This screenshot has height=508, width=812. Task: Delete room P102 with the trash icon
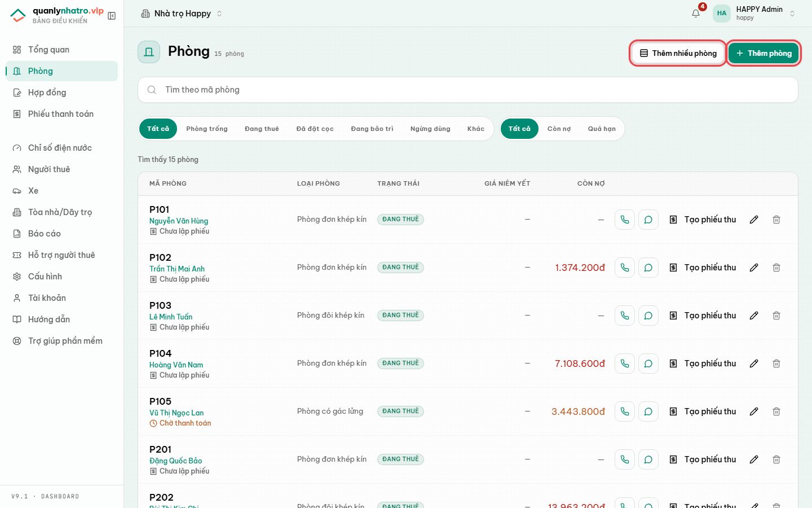coord(776,268)
